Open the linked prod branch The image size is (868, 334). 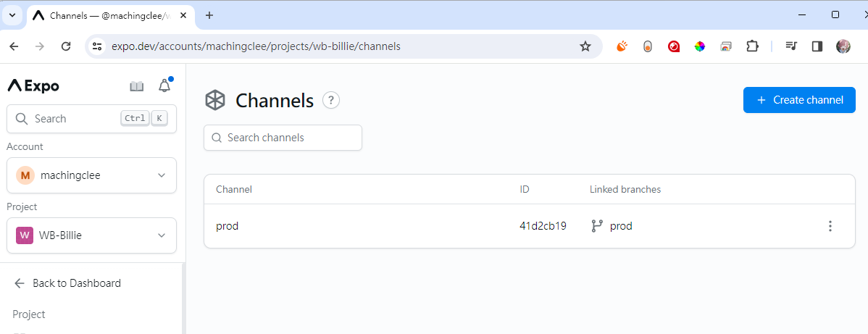point(612,226)
